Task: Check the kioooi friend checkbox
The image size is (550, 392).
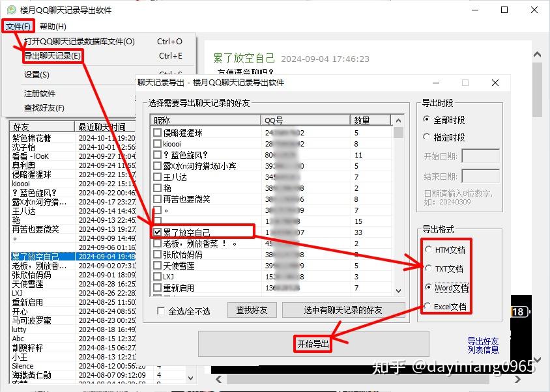Action: 158,144
